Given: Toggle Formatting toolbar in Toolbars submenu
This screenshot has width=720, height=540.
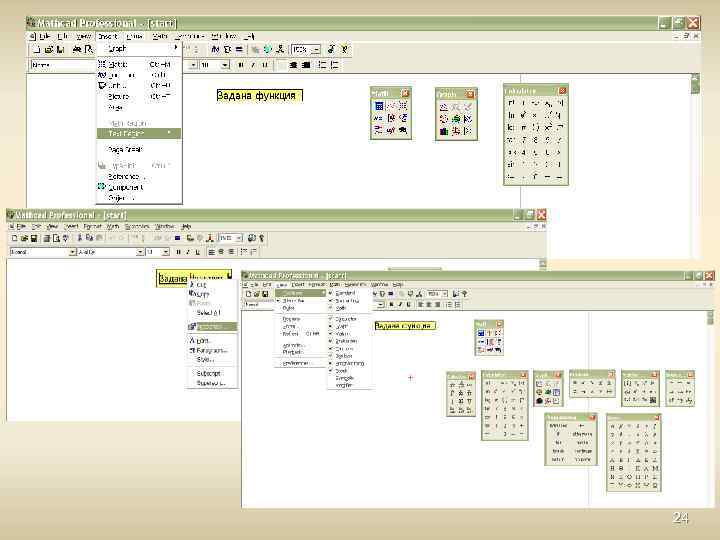Looking at the screenshot, I should [x=347, y=301].
